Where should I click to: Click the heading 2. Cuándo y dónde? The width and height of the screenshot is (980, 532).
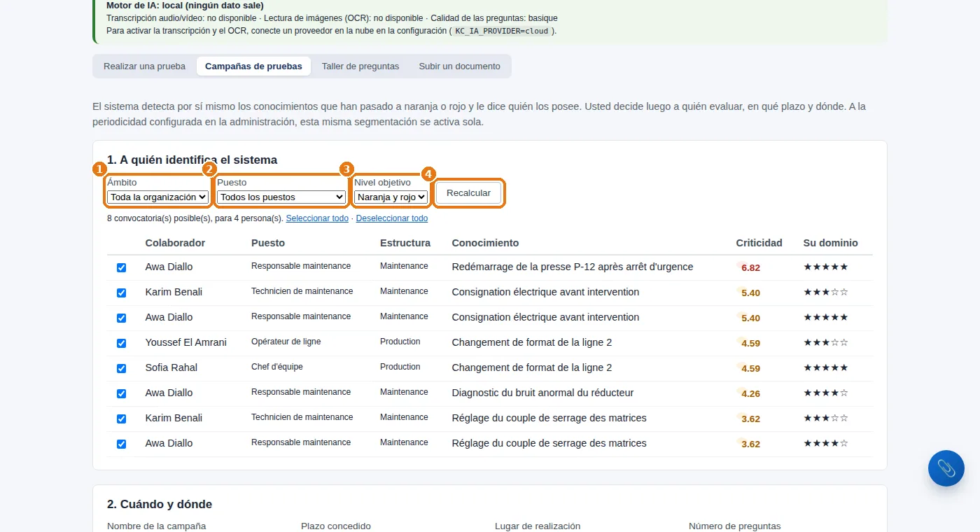[x=160, y=505]
